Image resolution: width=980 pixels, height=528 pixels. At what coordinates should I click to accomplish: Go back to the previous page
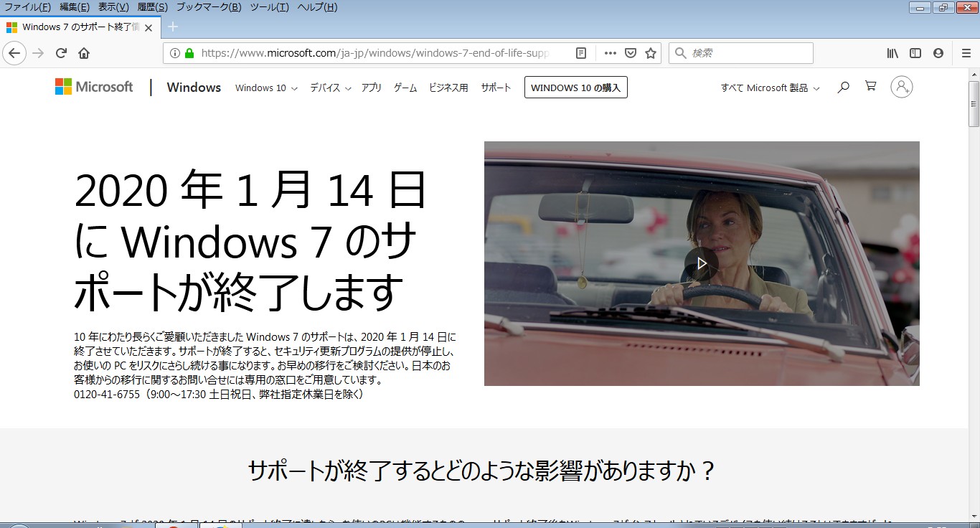14,53
